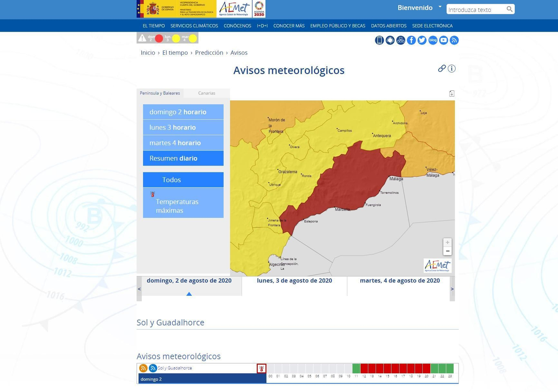The height and width of the screenshot is (392, 558).
Task: Open the RSS feeds icon
Action: (x=454, y=40)
